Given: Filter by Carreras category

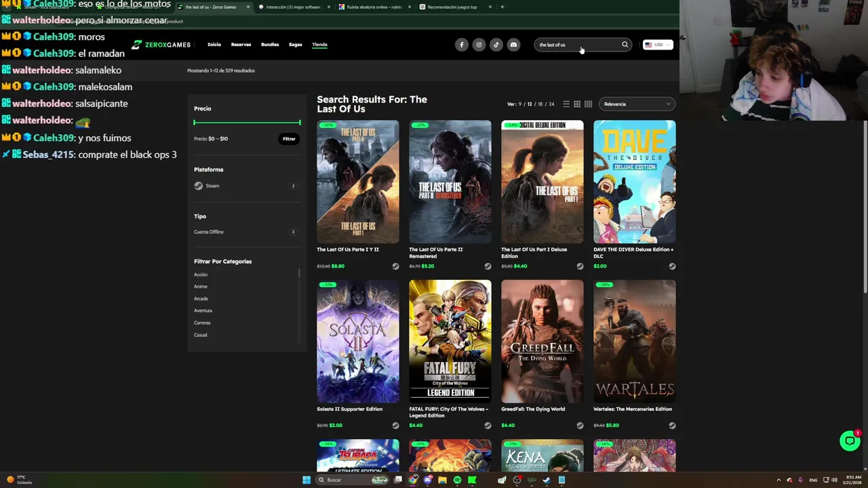Looking at the screenshot, I should click(x=202, y=323).
